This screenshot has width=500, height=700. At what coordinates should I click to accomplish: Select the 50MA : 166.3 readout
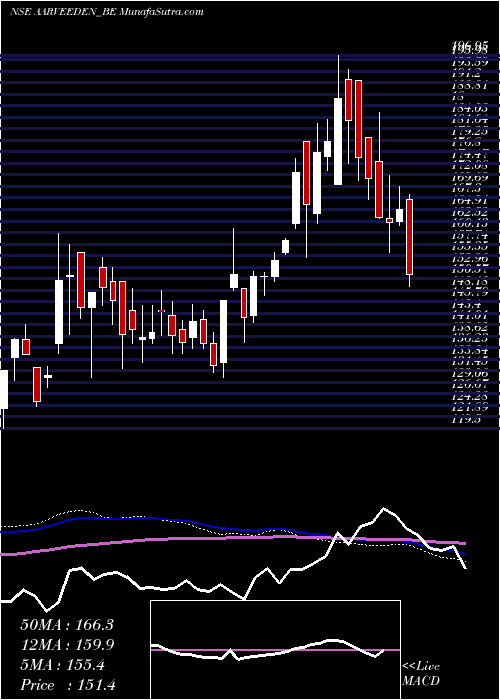point(67,625)
